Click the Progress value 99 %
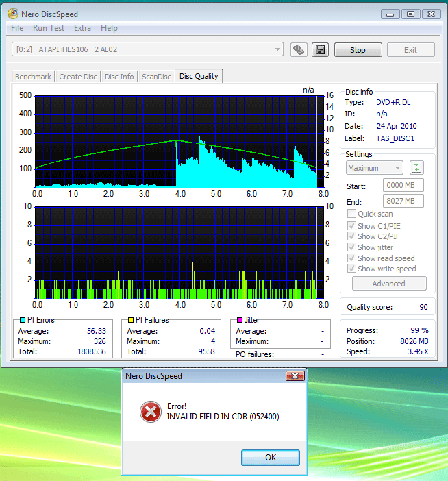Screen dimensions: 448x481 419,330
